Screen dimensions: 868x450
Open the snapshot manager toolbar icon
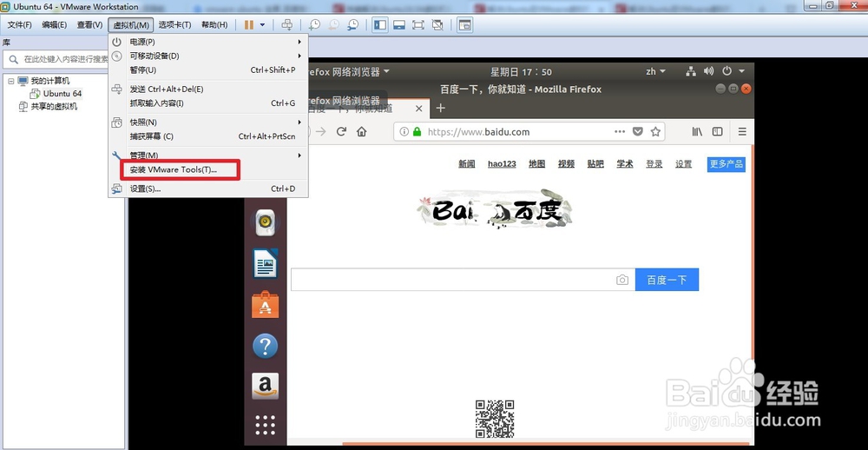click(352, 25)
